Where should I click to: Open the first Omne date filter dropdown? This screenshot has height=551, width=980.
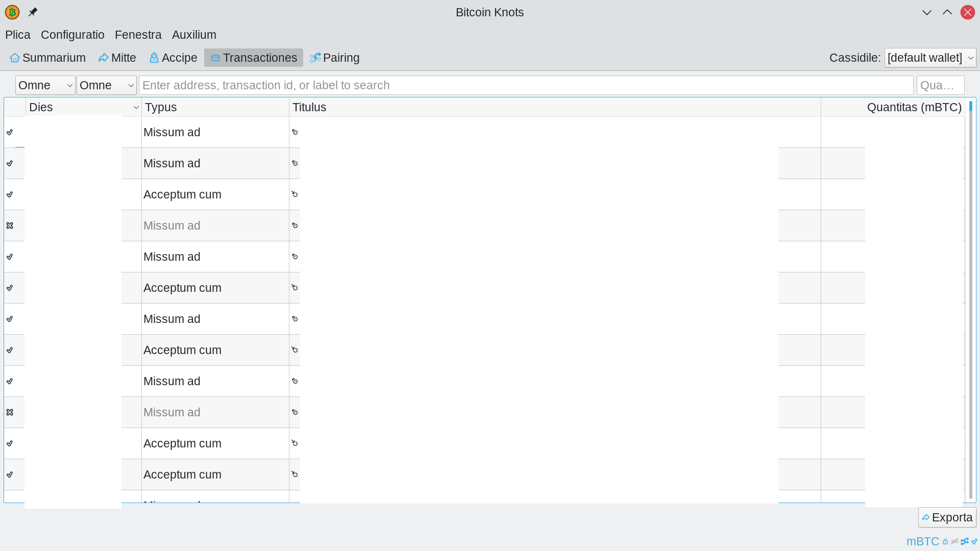coord(45,85)
